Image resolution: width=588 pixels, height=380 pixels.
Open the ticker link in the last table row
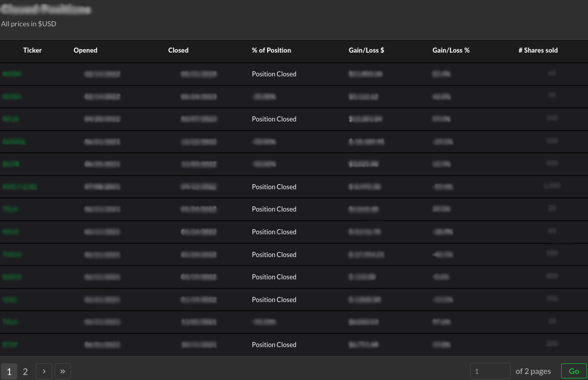point(11,345)
